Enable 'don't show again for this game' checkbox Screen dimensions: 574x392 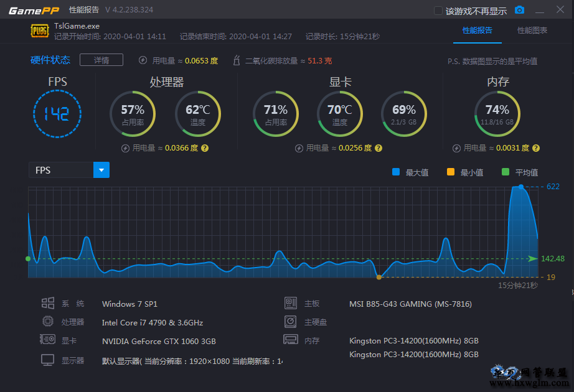pyautogui.click(x=438, y=11)
